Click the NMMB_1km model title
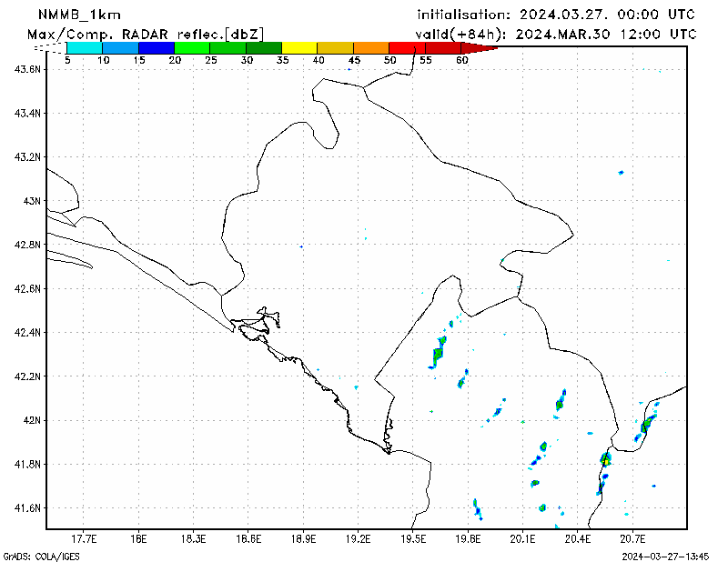Screen dimensions: 728x562 (x=79, y=15)
